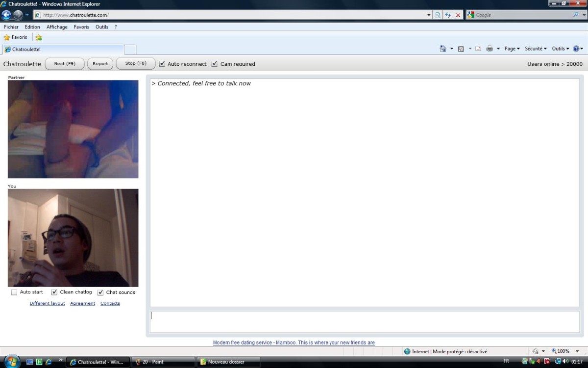This screenshot has height=368, width=588.
Task: Click the Windows Start orb
Action: point(11,361)
